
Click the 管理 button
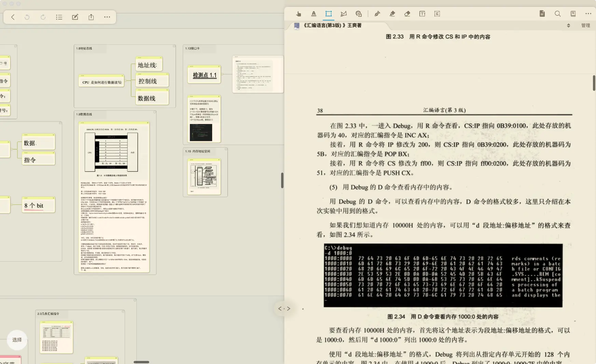(585, 25)
